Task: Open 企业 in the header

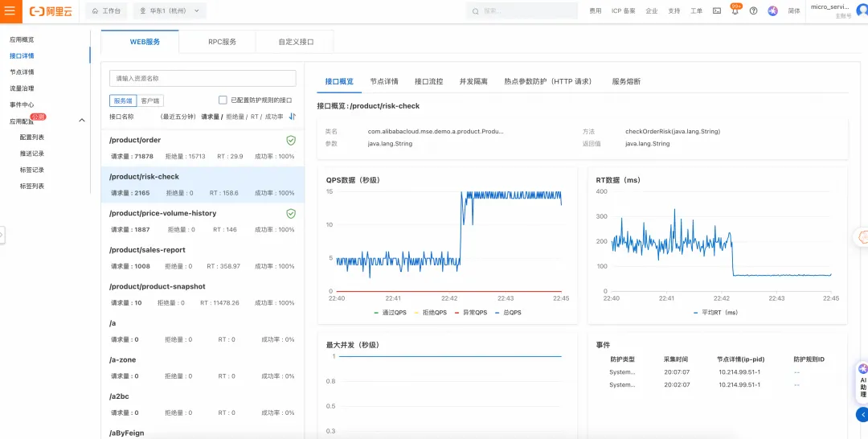Action: [x=652, y=11]
